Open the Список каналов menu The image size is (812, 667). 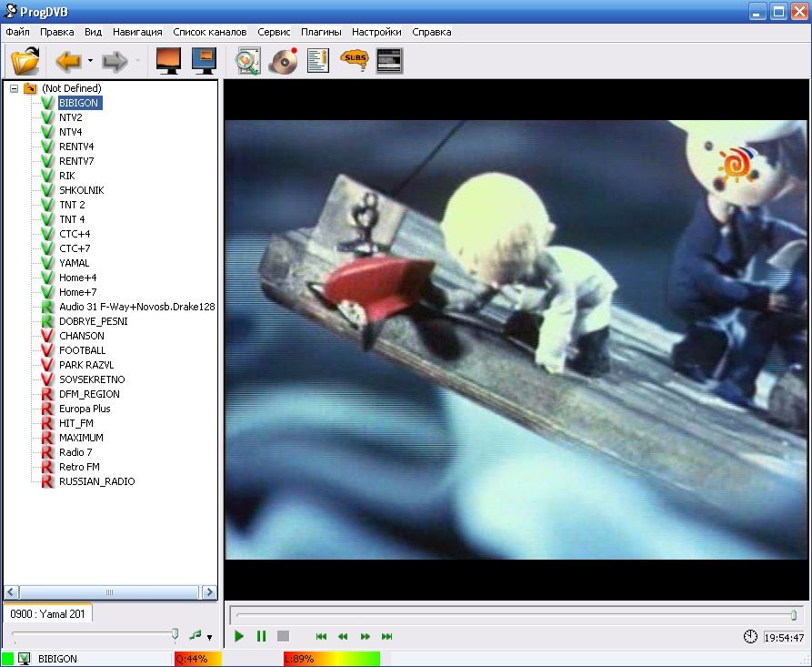point(210,32)
